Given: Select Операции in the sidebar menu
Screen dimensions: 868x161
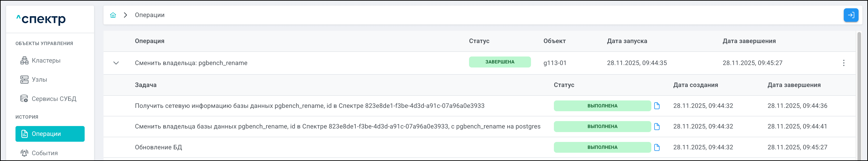Looking at the screenshot, I should [50, 134].
